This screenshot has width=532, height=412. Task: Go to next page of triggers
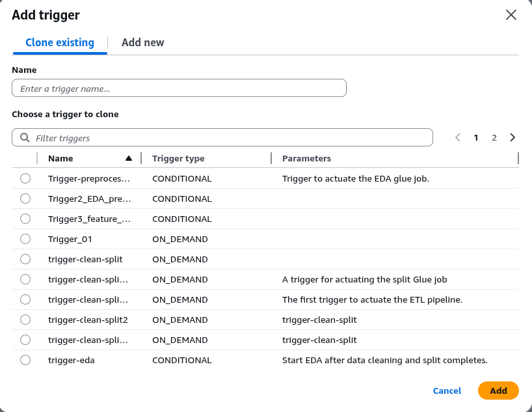coord(512,137)
